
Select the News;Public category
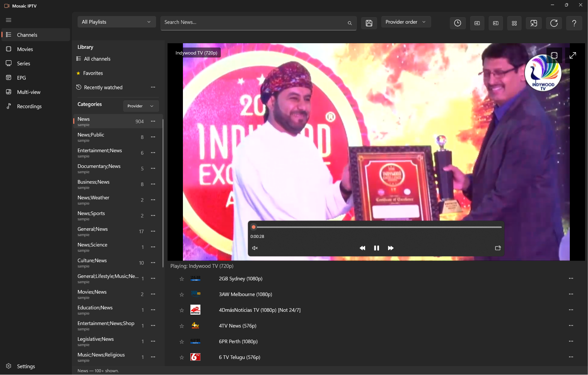118,137
